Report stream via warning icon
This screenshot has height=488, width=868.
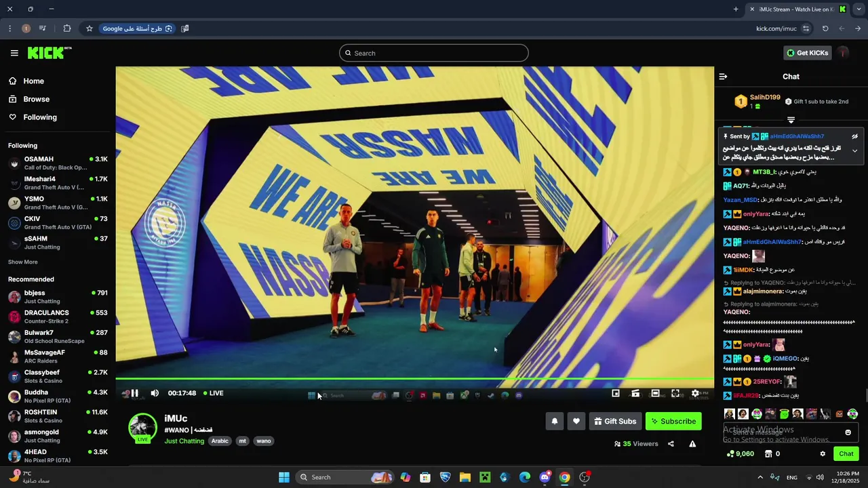(692, 444)
